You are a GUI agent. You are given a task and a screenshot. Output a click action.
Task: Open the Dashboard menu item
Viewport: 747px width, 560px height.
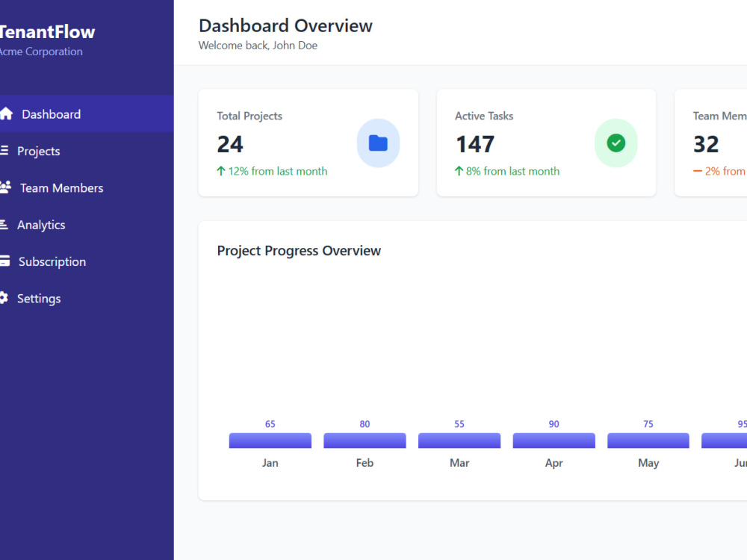pyautogui.click(x=87, y=113)
